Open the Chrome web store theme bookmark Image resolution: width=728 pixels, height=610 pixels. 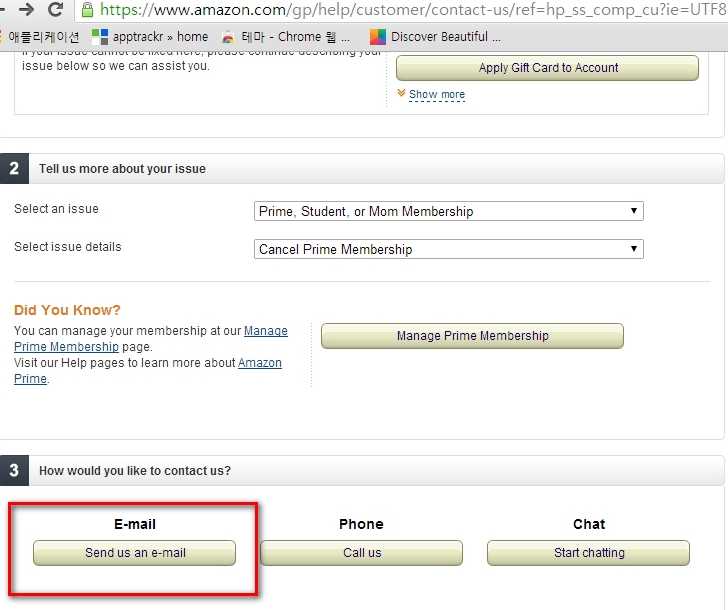click(286, 37)
